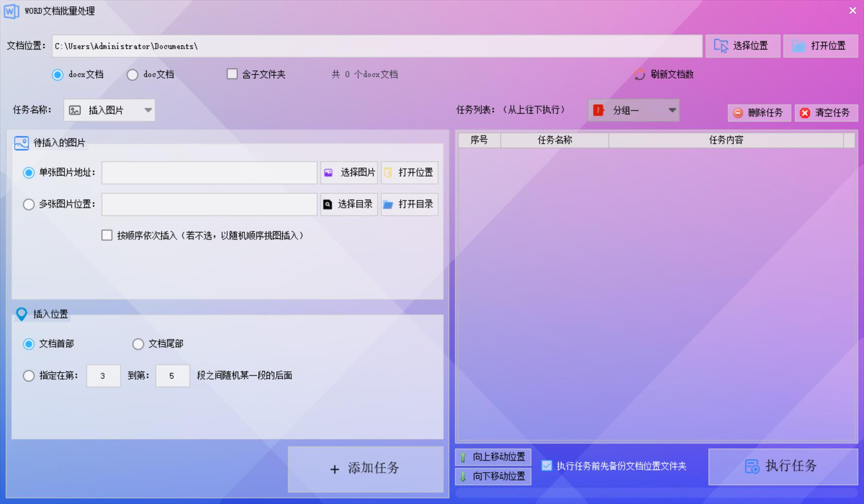
Task: Click the 序号 column header
Action: tap(480, 140)
